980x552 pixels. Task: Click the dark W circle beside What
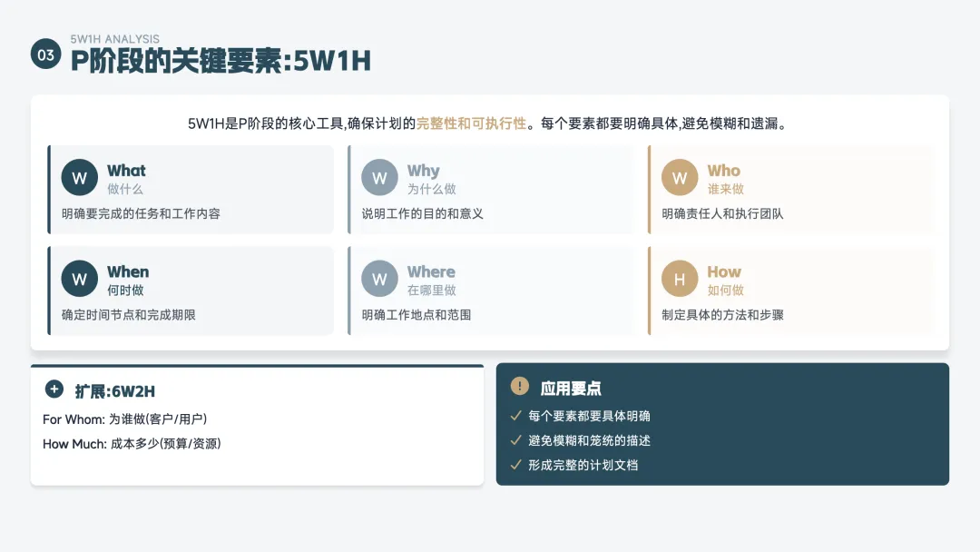tap(79, 178)
